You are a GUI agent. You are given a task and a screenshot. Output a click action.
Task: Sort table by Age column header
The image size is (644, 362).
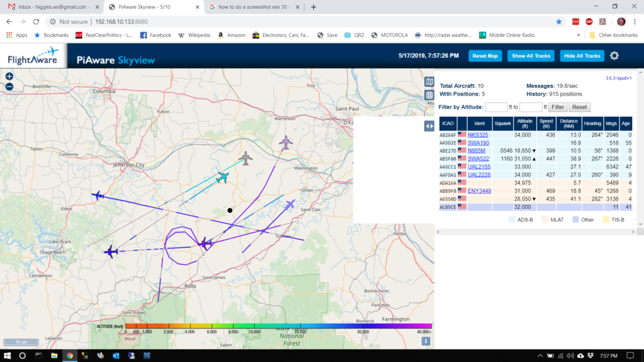pyautogui.click(x=626, y=124)
